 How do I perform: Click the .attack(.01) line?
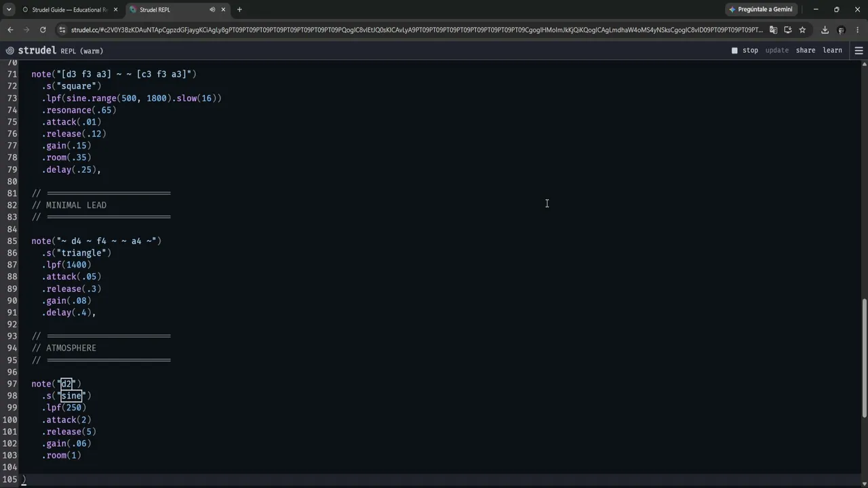tap(71, 122)
